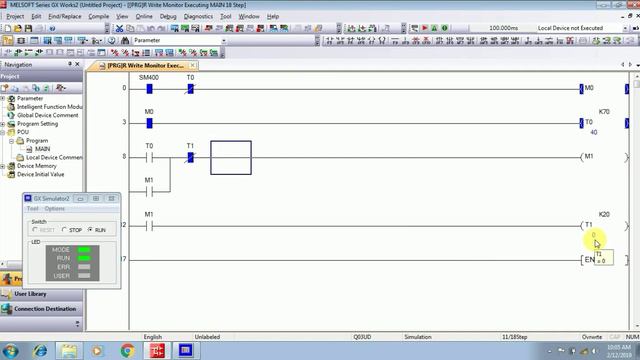Close the PRG Write Monitor tab
The width and height of the screenshot is (640, 360).
point(193,65)
